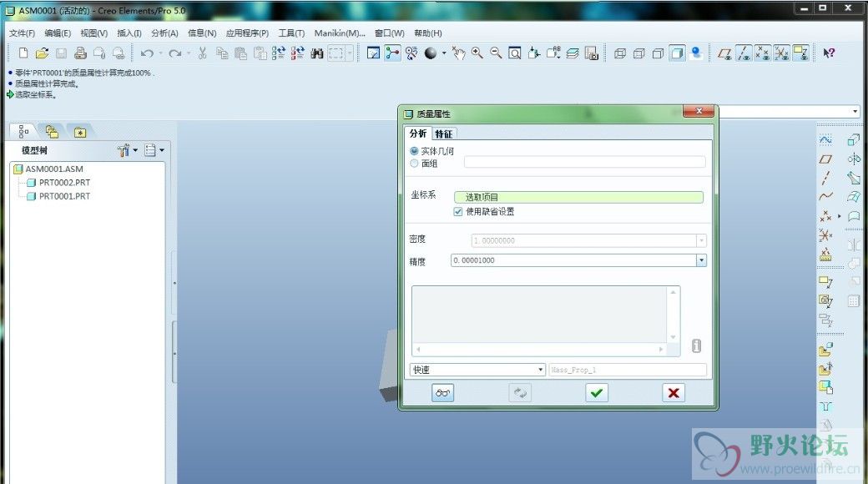Click the 精度 value input field

tap(573, 260)
